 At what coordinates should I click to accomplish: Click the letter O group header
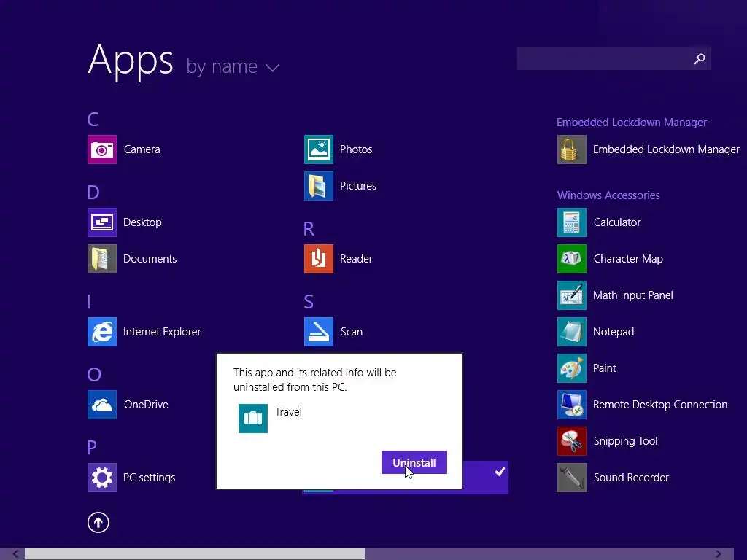point(94,375)
